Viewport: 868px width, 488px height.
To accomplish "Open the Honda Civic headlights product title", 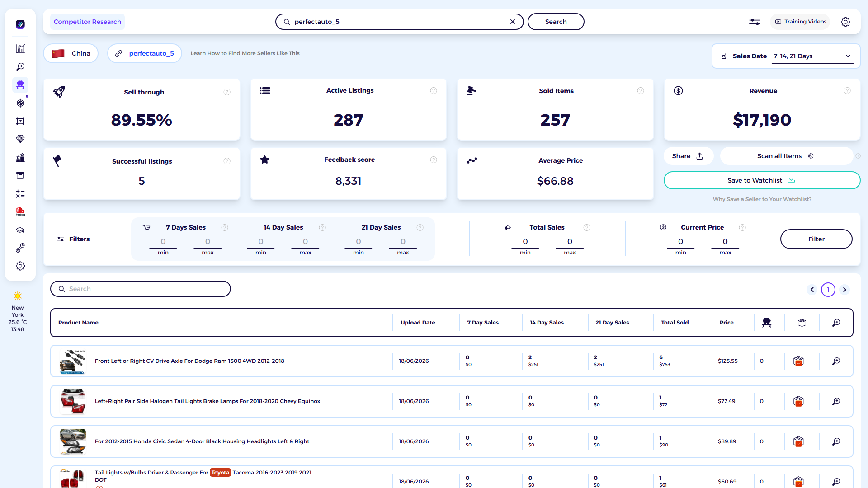I will coord(202,441).
